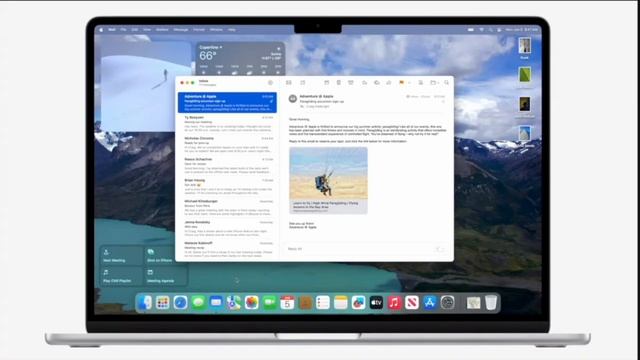Open the snowy hiker photo widget
Viewport: 640px width, 360px height.
[146, 86]
